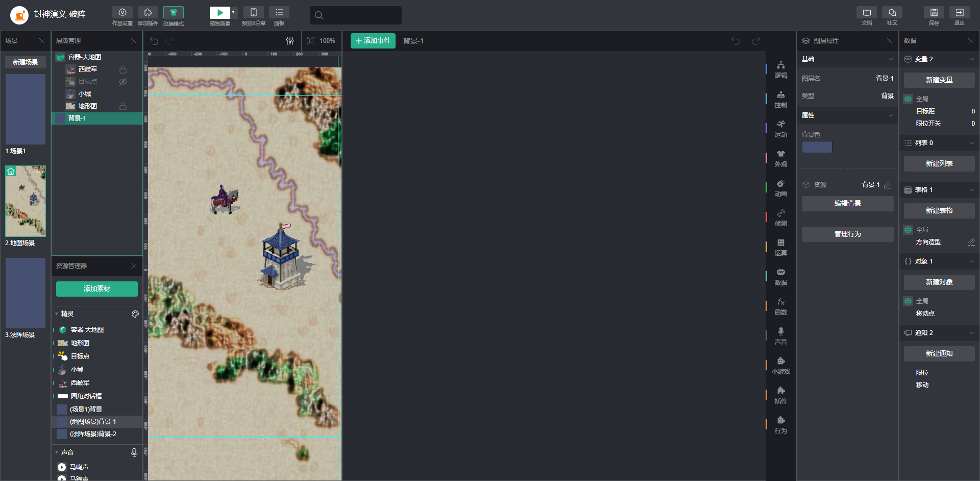
Task: Open the 背景色 color swatch
Action: pos(817,147)
